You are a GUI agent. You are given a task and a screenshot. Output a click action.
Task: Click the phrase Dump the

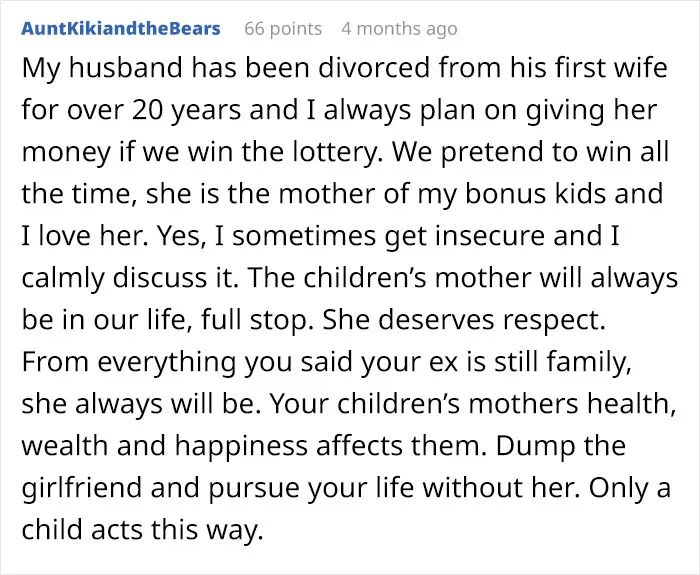(x=560, y=446)
